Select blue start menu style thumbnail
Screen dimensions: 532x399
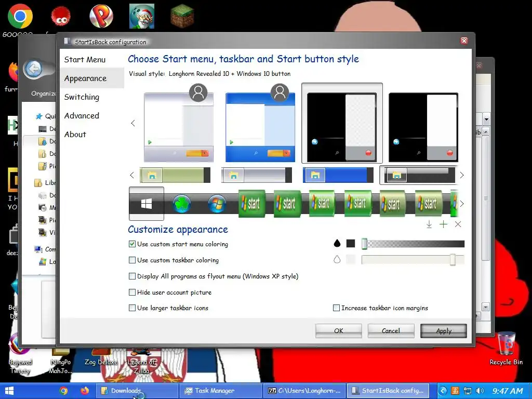pos(260,127)
